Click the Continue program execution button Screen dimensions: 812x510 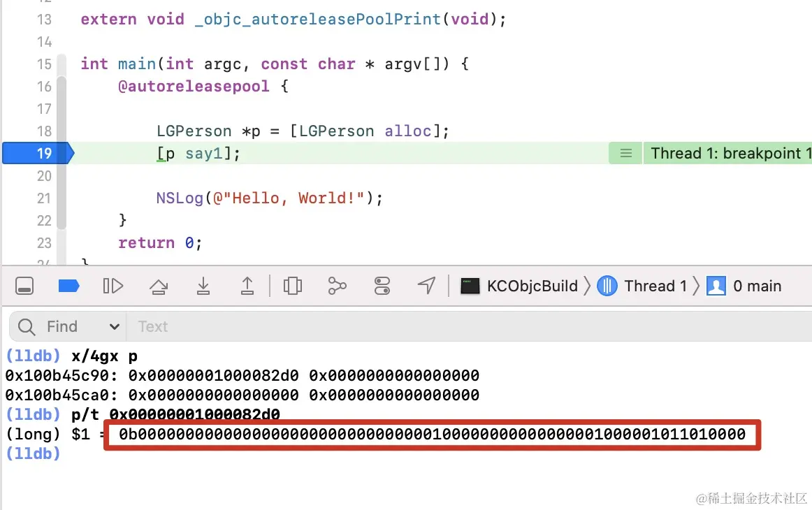coord(113,286)
